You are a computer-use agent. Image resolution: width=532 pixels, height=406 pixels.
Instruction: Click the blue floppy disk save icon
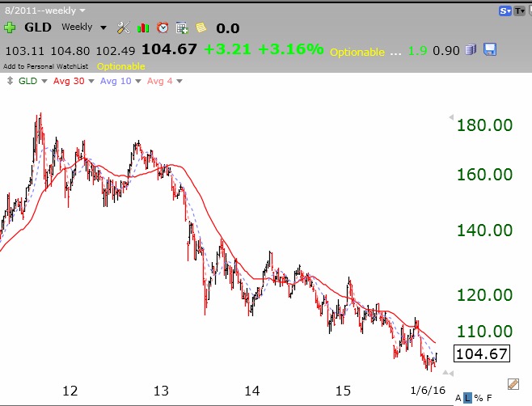click(490, 49)
